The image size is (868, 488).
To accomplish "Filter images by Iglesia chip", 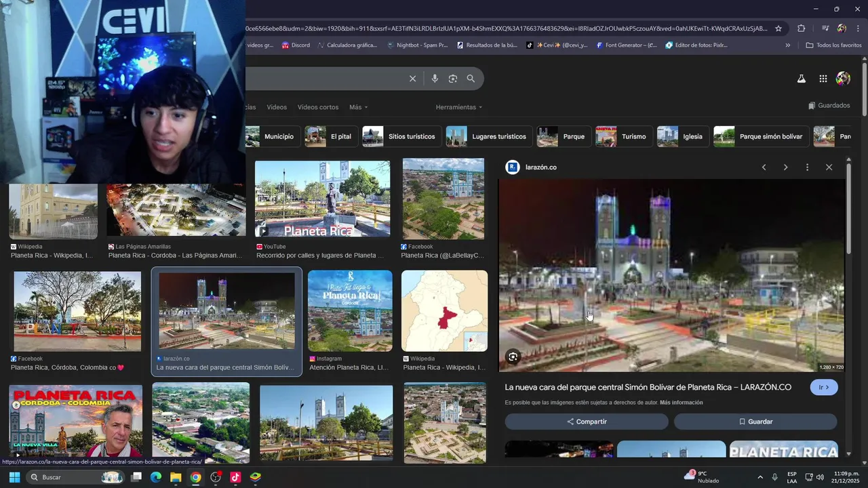I will pos(682,136).
